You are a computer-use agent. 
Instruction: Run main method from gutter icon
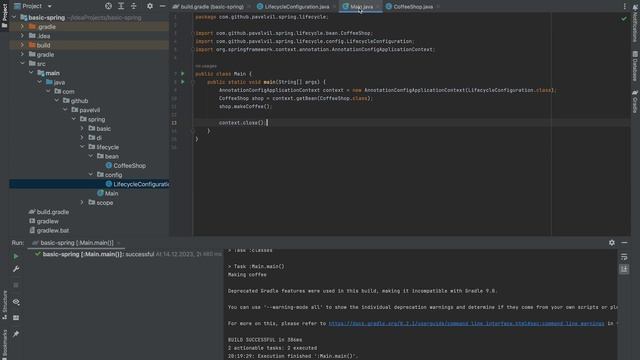tap(182, 82)
